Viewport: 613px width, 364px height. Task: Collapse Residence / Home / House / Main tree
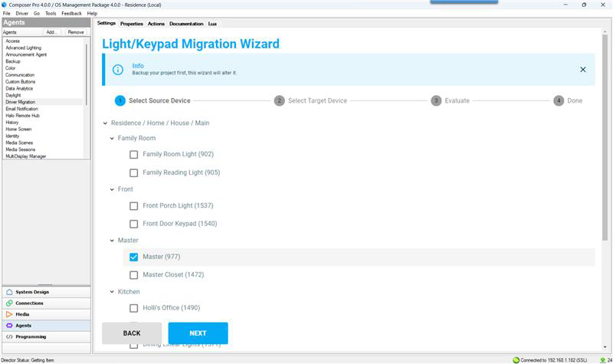click(x=105, y=123)
